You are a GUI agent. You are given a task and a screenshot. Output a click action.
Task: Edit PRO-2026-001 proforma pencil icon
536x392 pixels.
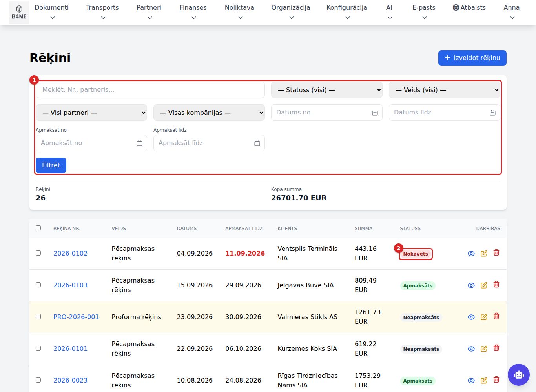pos(484,317)
